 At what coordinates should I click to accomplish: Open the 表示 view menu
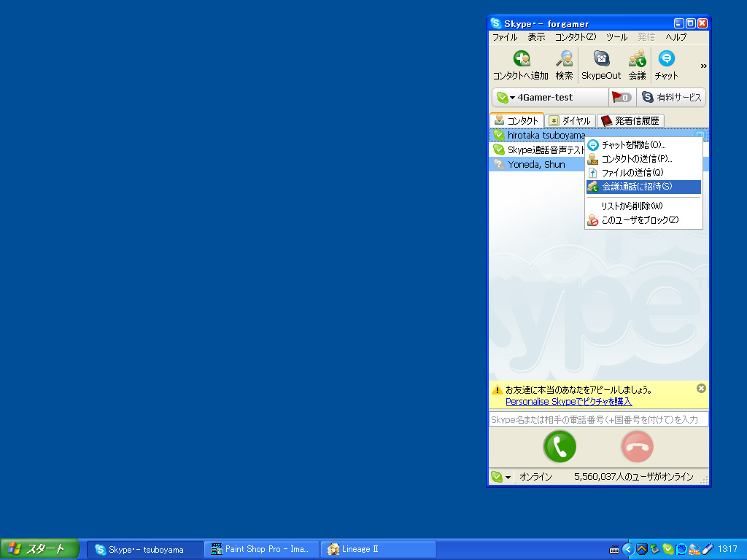[536, 37]
